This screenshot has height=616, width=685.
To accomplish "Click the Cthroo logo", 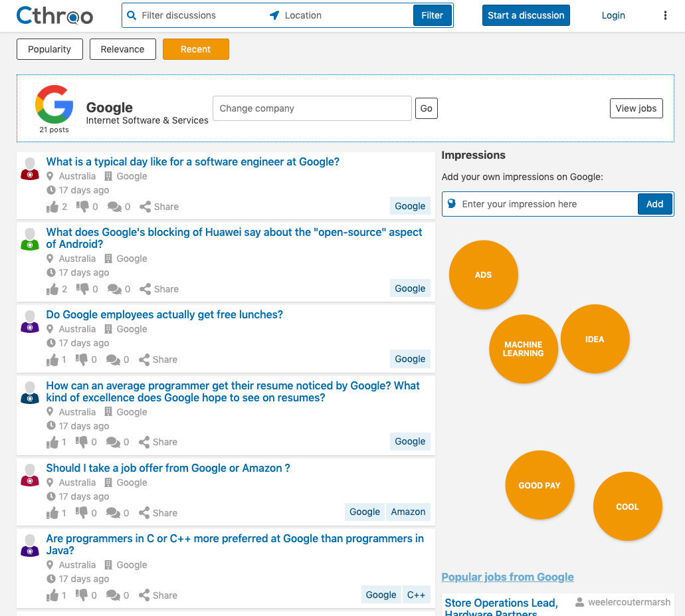I will pos(54,16).
